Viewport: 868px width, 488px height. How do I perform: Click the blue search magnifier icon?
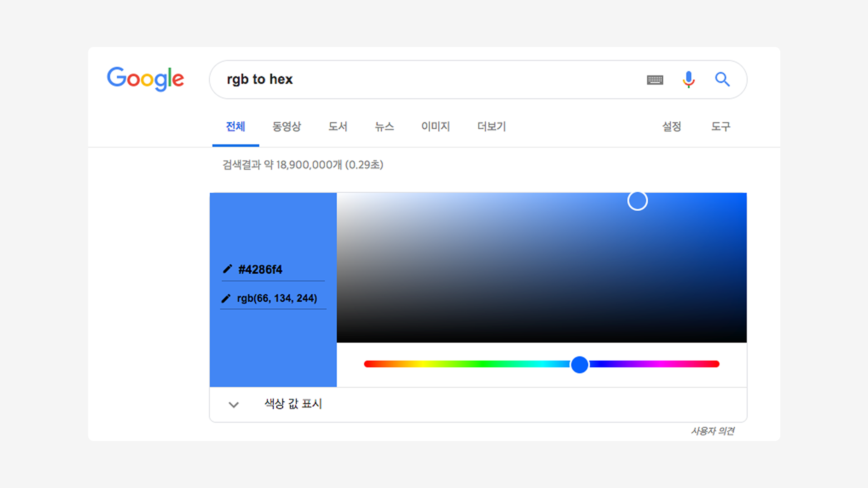tap(722, 80)
